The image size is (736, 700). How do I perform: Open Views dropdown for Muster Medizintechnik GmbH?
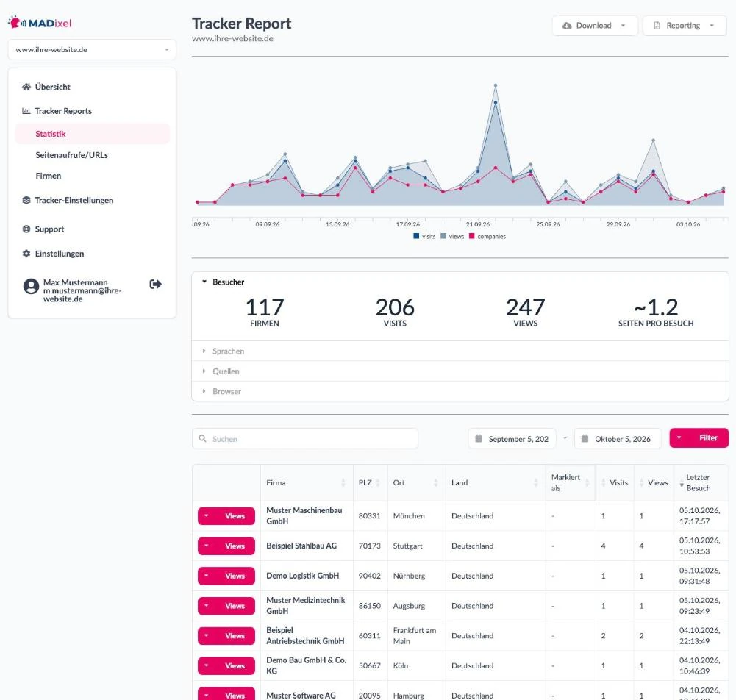coord(226,606)
